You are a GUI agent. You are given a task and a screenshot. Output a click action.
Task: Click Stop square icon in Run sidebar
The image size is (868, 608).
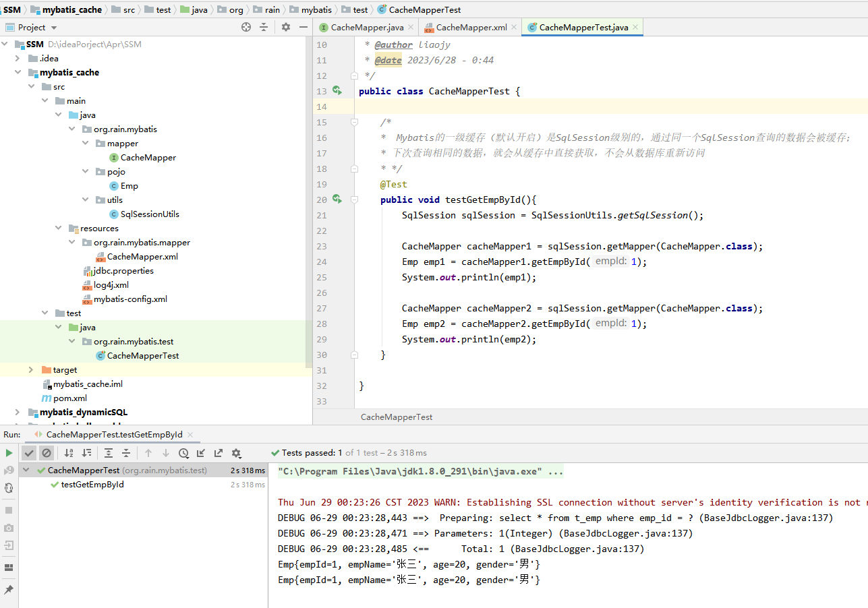click(x=9, y=510)
